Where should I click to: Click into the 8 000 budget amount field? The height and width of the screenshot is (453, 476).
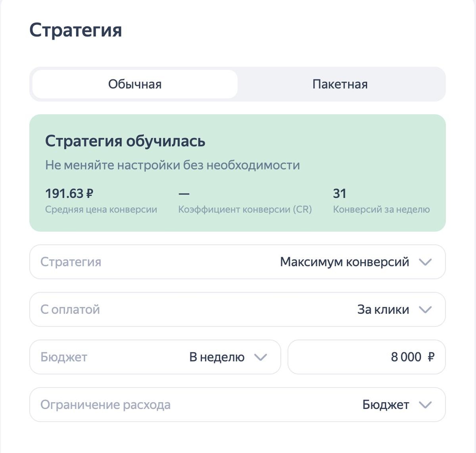(405, 357)
